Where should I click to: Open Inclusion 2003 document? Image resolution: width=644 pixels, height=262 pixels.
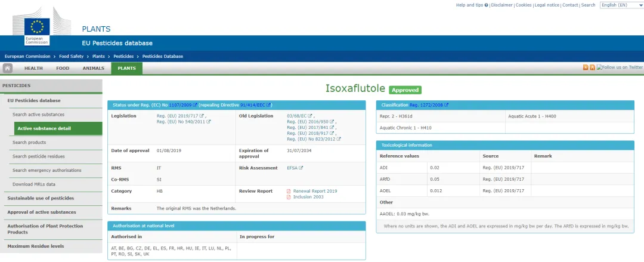(x=308, y=197)
